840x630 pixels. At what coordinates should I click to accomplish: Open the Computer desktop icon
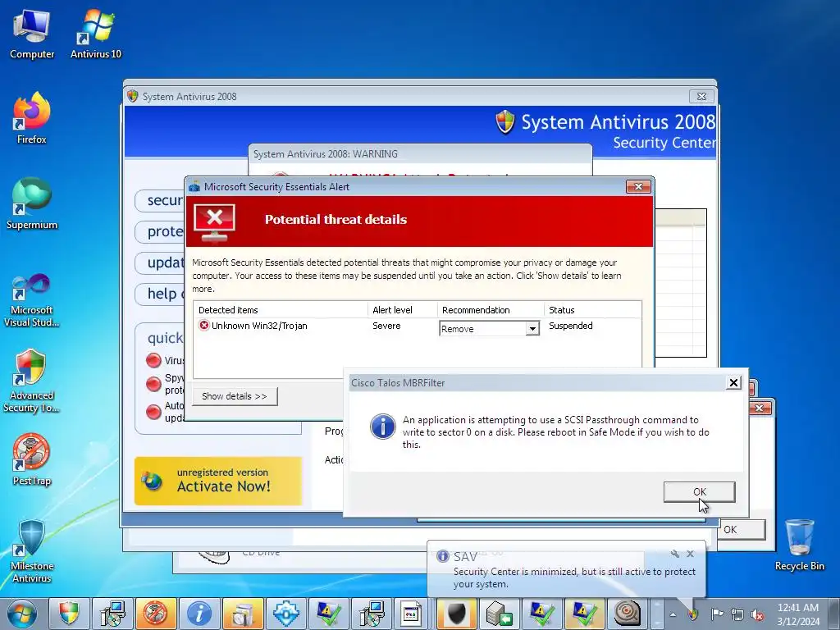point(32,34)
